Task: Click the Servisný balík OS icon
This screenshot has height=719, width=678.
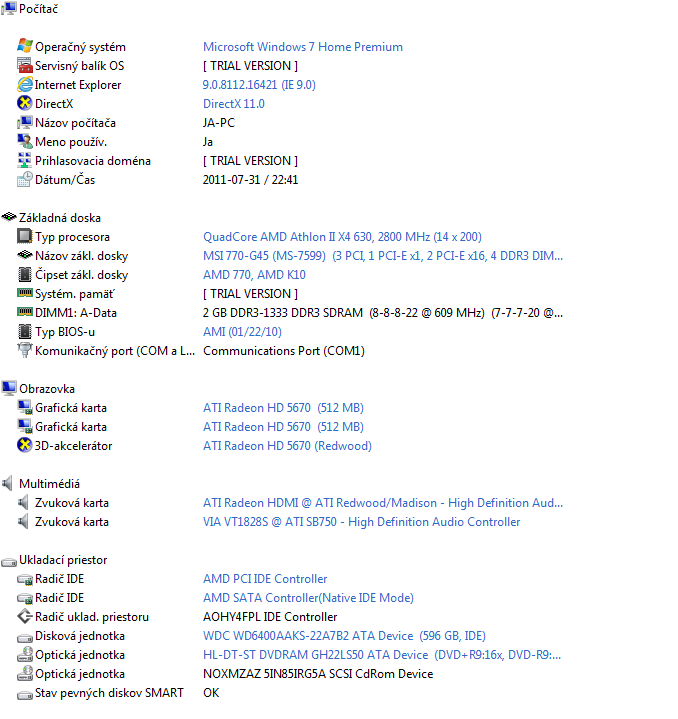Action: pyautogui.click(x=25, y=66)
